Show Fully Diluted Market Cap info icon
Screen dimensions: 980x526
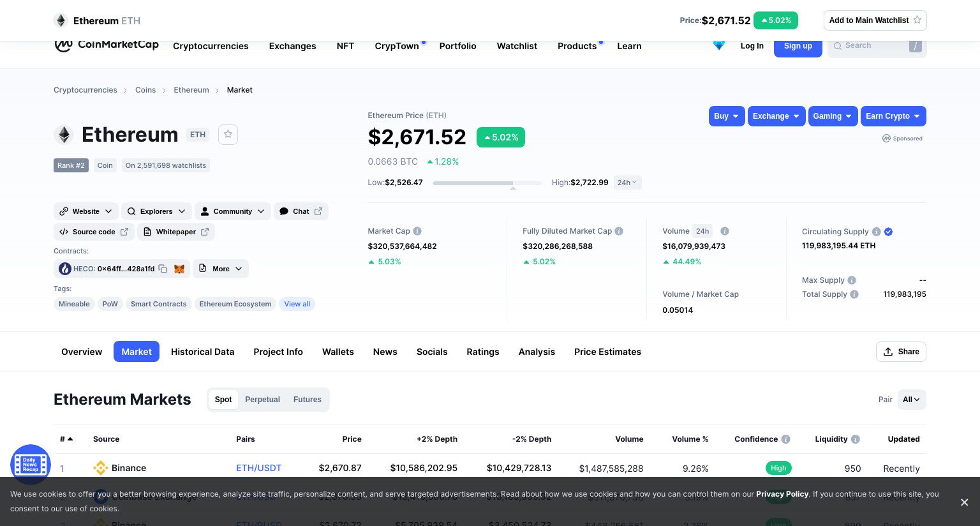[x=619, y=231]
